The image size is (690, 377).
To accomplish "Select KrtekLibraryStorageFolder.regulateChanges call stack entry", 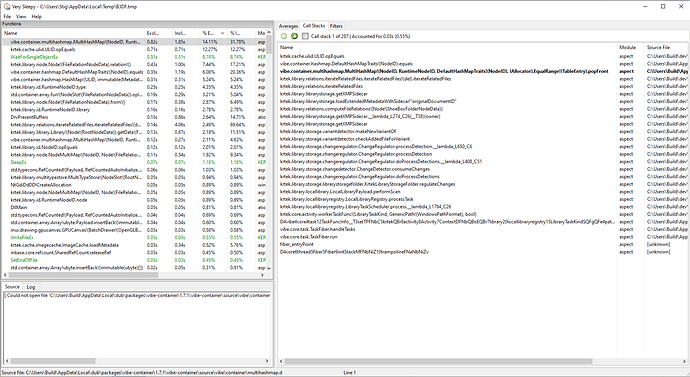I will [483, 184].
